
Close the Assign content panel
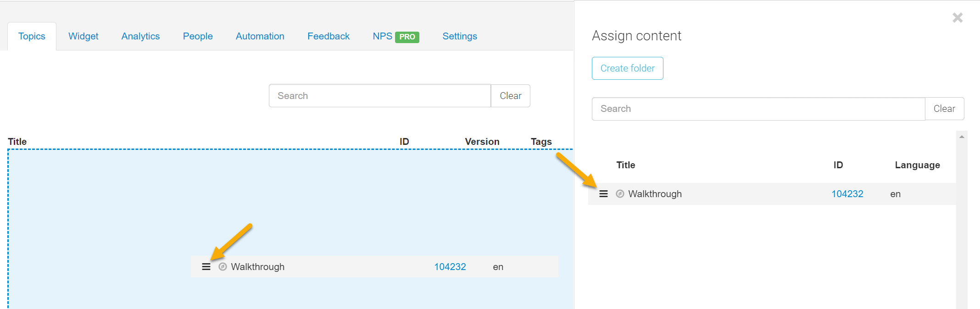click(x=957, y=18)
